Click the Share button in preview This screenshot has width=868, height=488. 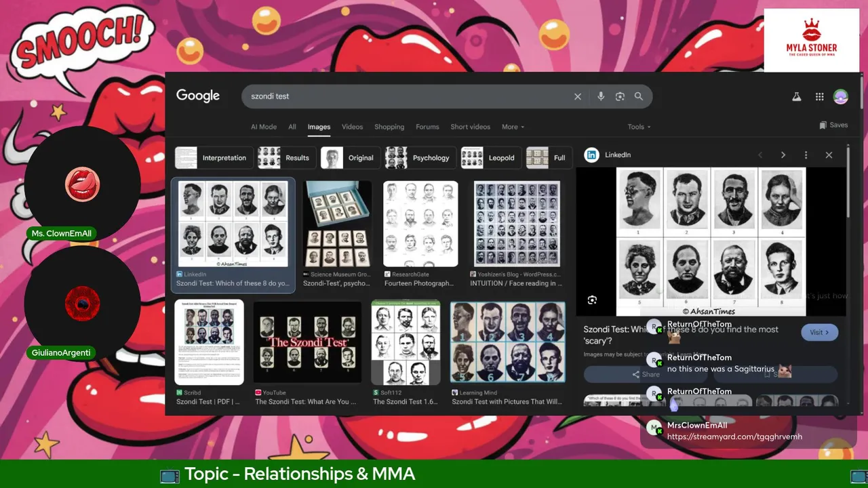[x=645, y=374]
